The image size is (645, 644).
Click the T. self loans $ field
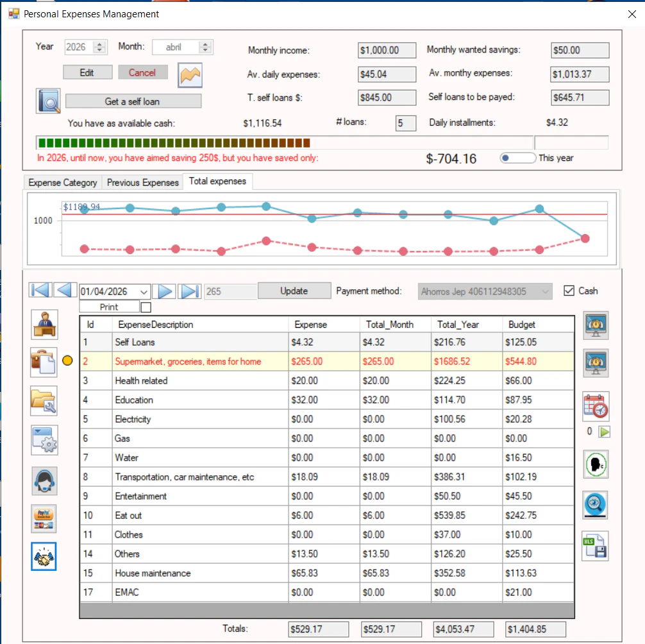(387, 97)
